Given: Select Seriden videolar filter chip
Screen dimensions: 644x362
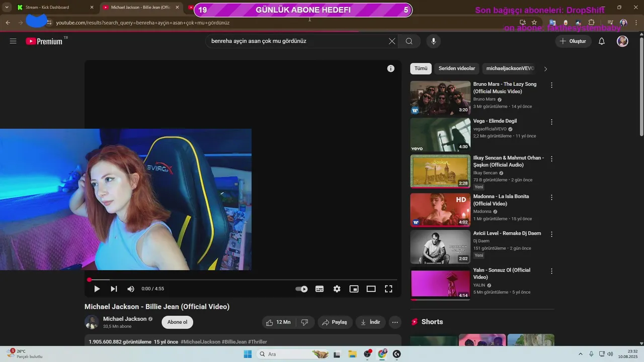Looking at the screenshot, I should 457,68.
